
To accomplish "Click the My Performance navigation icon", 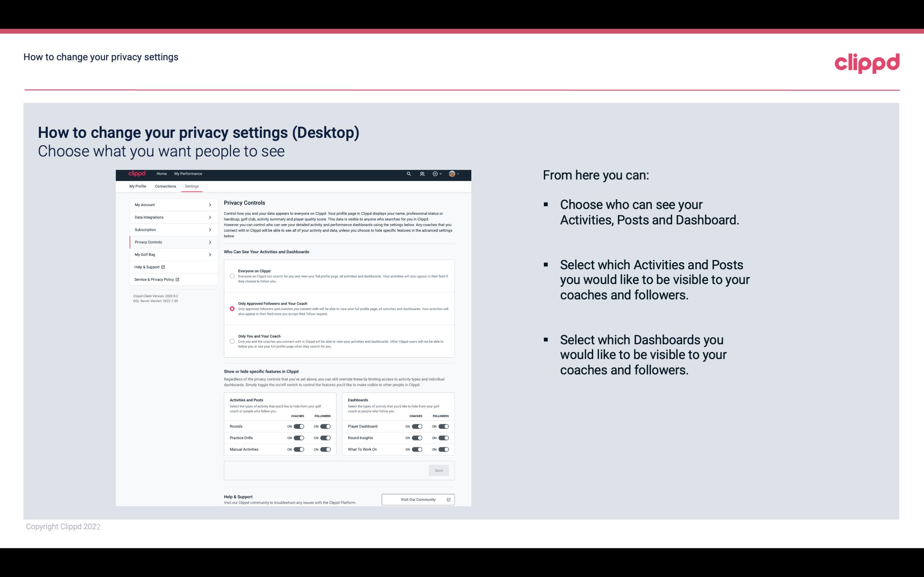I will [x=188, y=174].
